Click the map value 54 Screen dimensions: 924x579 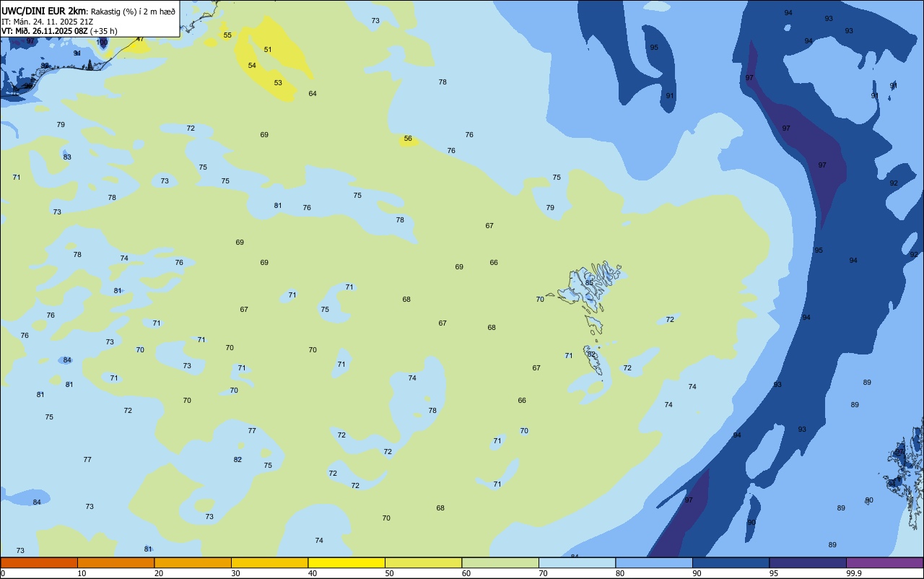coord(252,66)
